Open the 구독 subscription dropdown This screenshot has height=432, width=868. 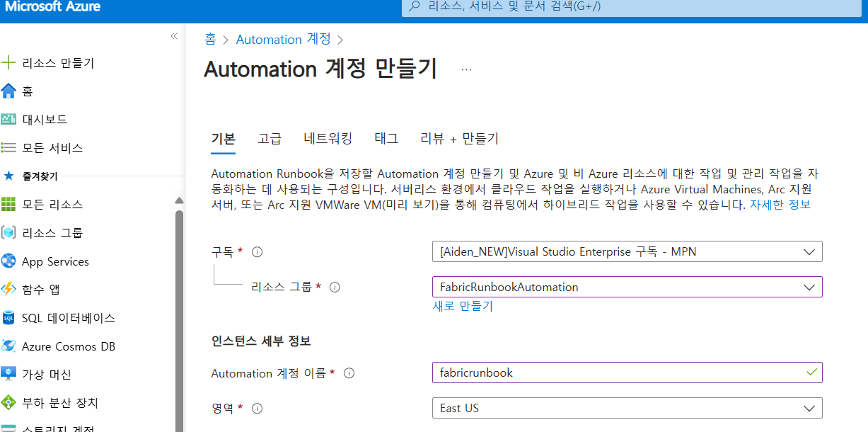627,251
